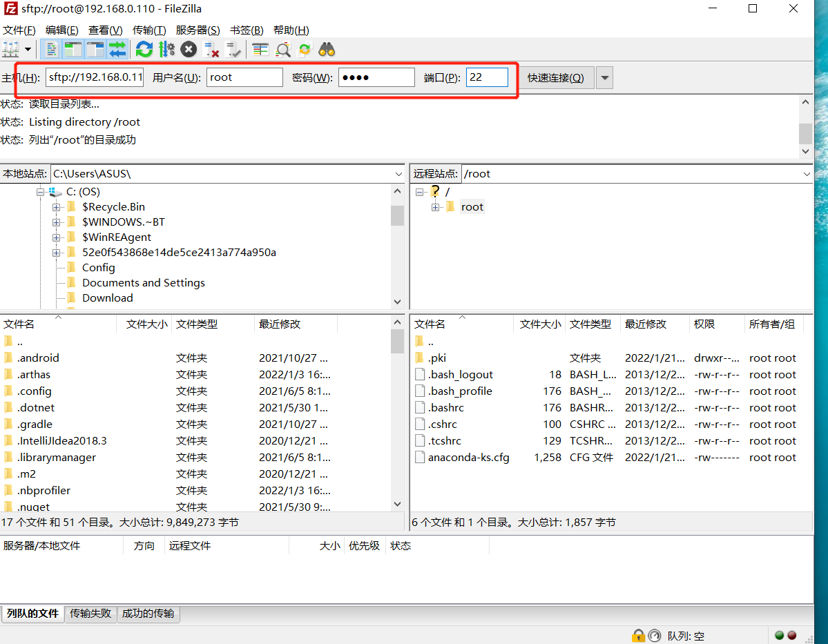Click the 快速连接(Q) button

click(x=555, y=78)
